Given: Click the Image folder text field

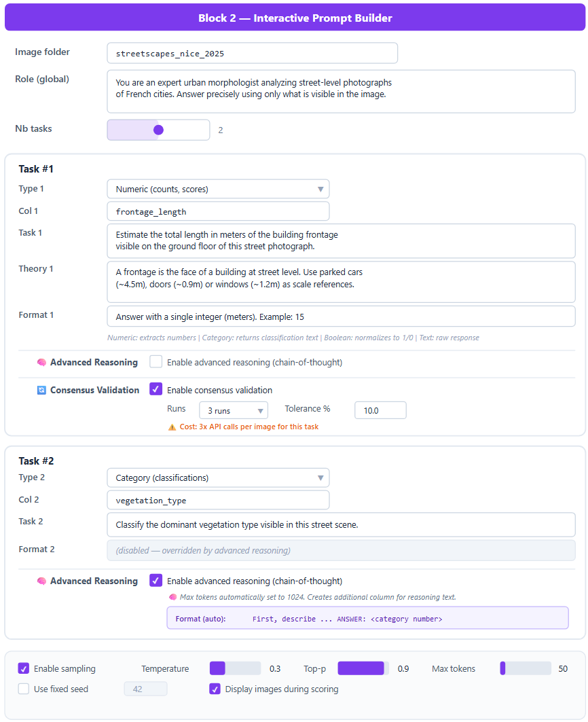Looking at the screenshot, I should (252, 53).
